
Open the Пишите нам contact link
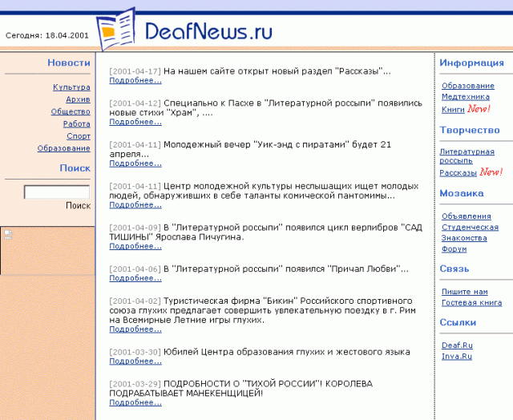[465, 292]
